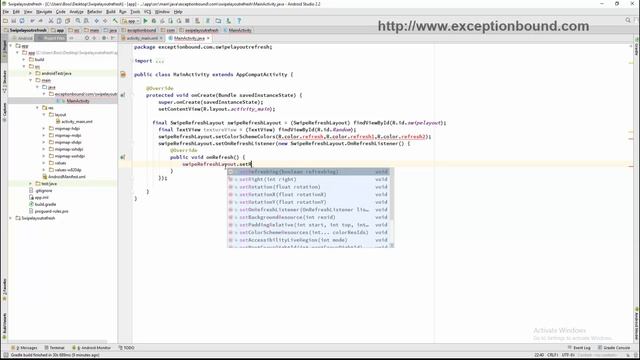The width and height of the screenshot is (640, 360).
Task: Open the TODO tool window
Action: [127, 348]
